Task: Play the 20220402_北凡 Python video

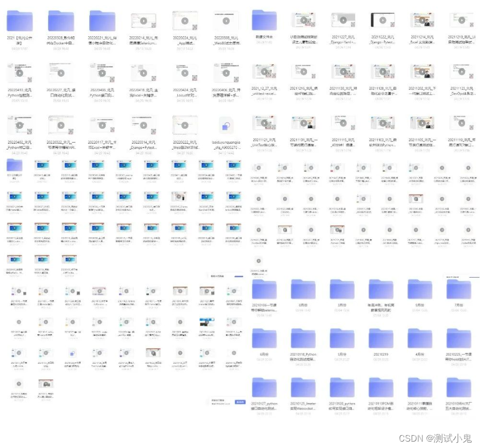Action: click(x=20, y=125)
